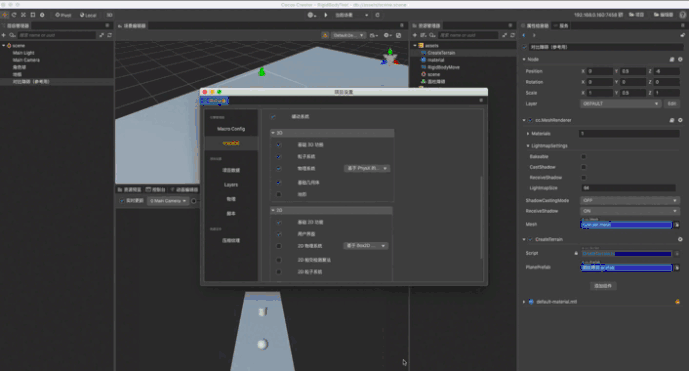Click the scene view orientation gizmo
The image size is (689, 371).
pyautogui.click(x=390, y=58)
